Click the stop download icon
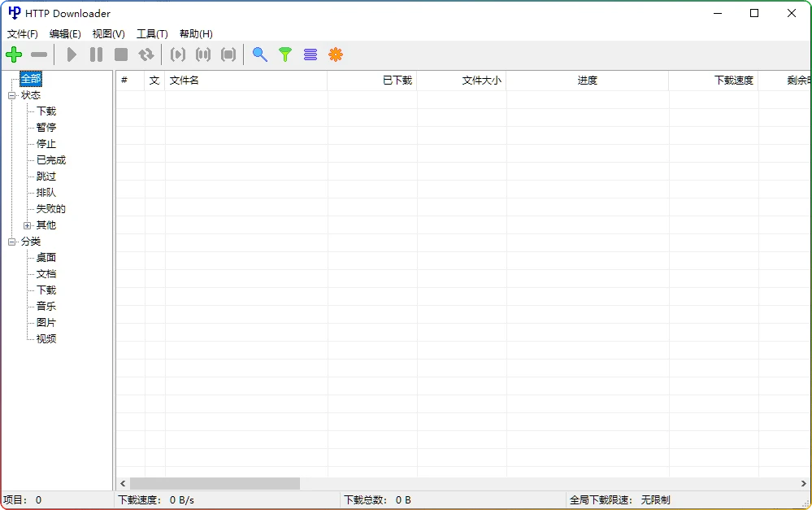 tap(122, 54)
